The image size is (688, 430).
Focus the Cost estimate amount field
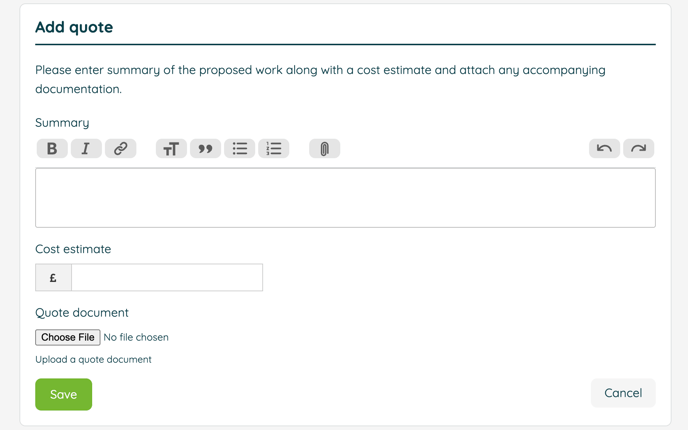tap(167, 277)
